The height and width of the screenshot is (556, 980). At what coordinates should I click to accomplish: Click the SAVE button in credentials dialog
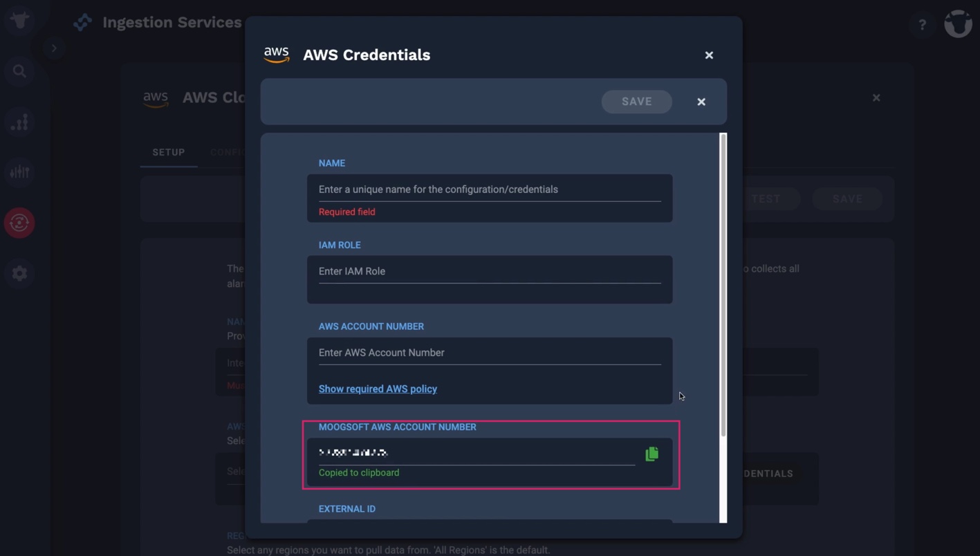636,102
